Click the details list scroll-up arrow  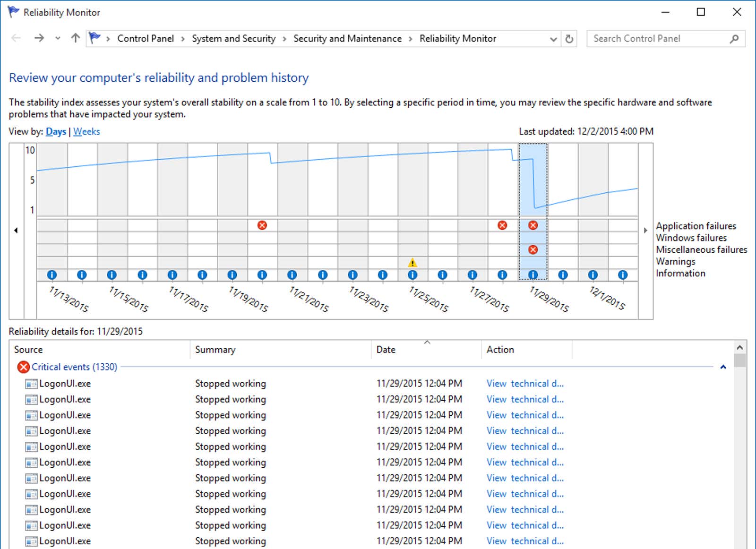point(740,347)
